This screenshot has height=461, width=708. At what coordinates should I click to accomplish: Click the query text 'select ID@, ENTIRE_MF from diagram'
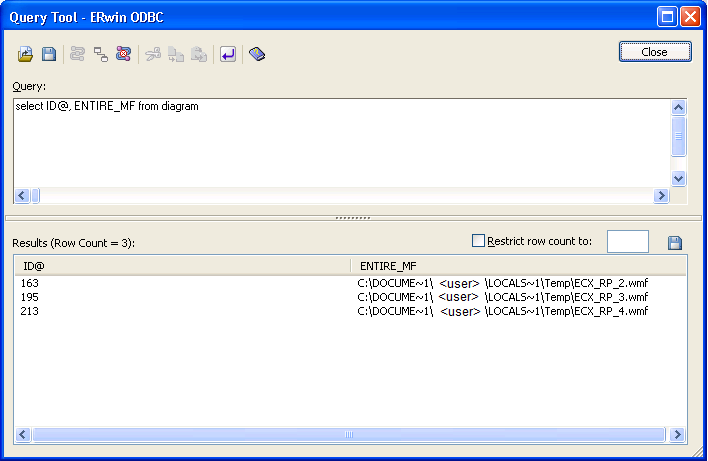coord(107,107)
